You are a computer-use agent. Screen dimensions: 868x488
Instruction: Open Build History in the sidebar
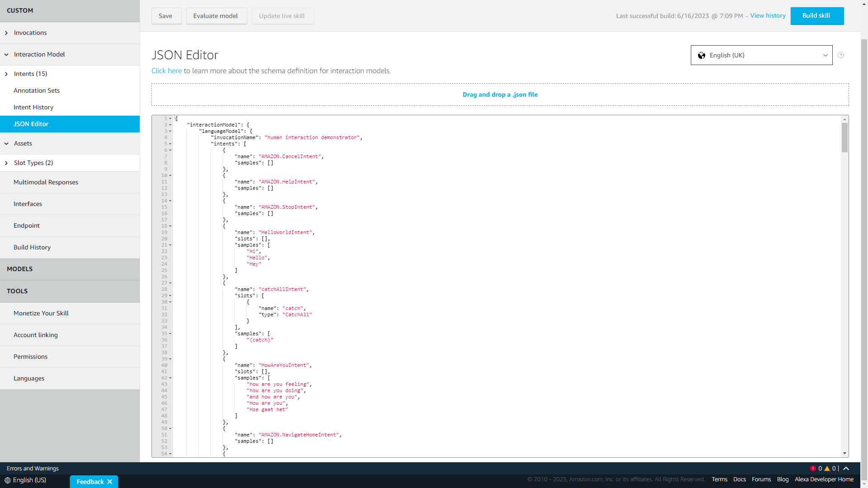click(32, 247)
